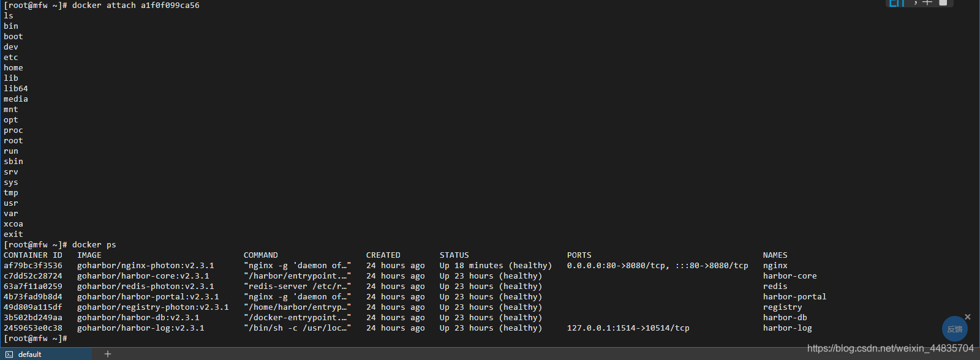This screenshot has width=980, height=360.
Task: Click the exit line in terminal output
Action: point(13,234)
